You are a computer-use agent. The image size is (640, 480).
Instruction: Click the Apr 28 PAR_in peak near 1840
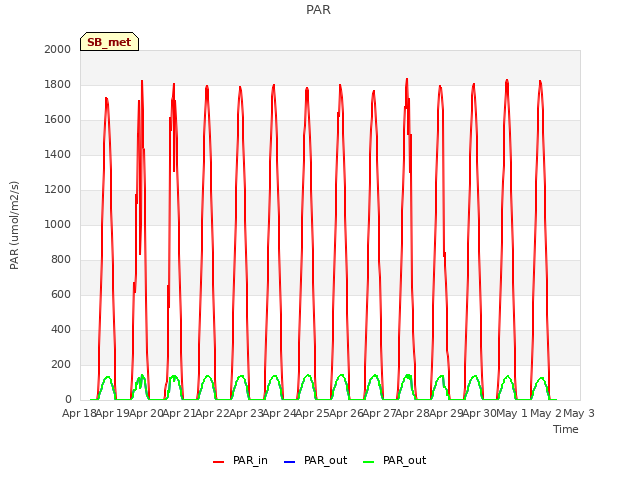(x=407, y=79)
